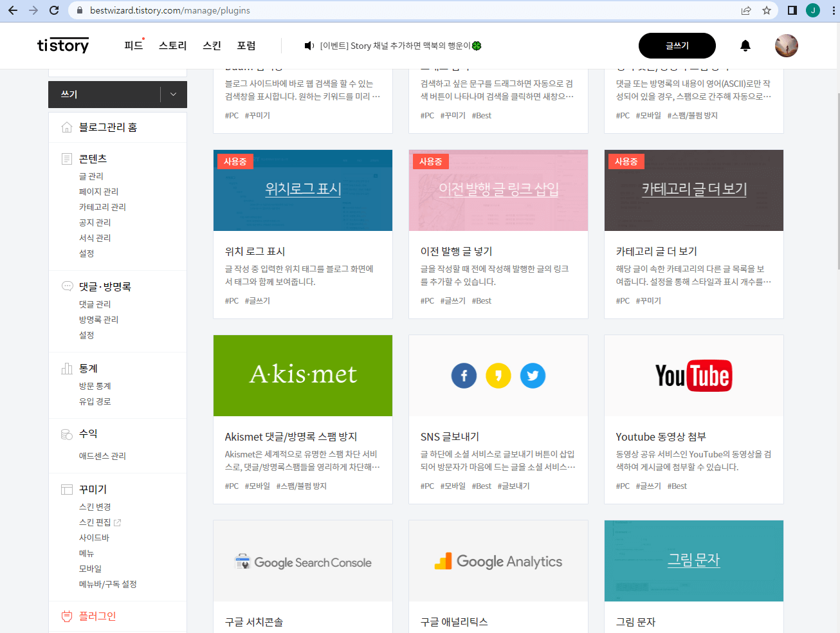Click the speaker icon beside the event banner
The image size is (840, 633).
tap(309, 46)
